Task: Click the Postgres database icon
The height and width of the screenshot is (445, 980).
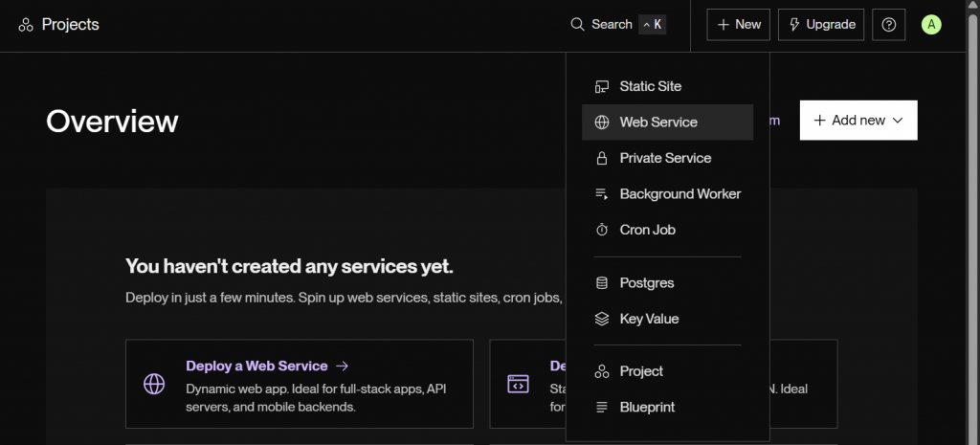Action: [602, 283]
